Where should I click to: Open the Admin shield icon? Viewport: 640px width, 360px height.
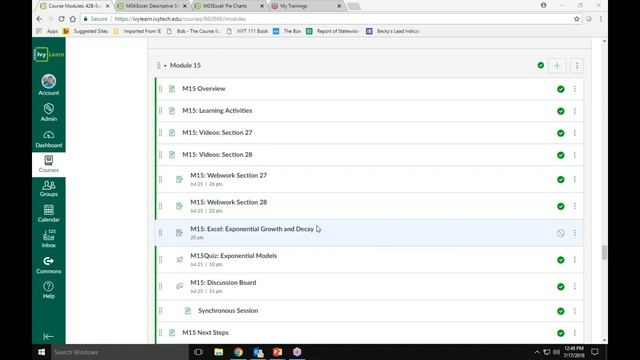pyautogui.click(x=49, y=109)
